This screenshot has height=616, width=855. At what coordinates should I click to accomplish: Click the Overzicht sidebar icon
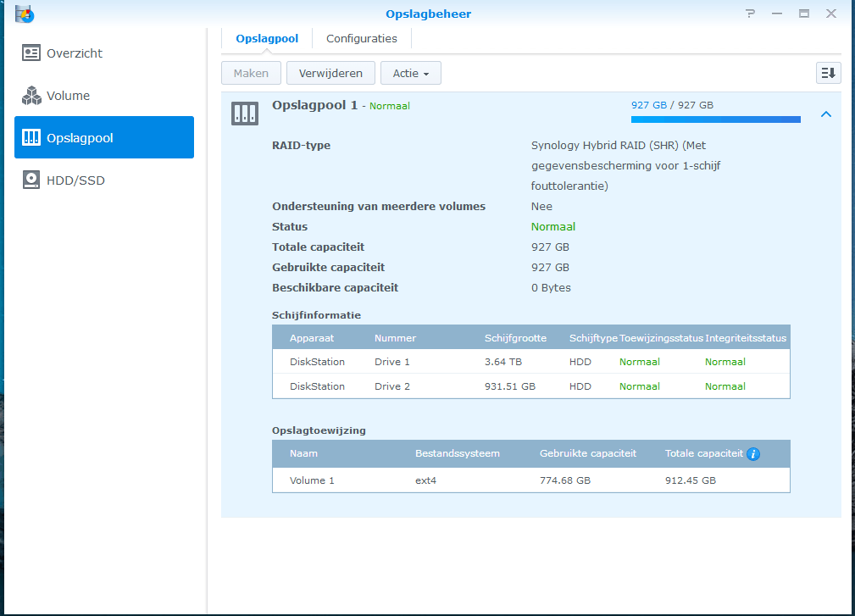31,53
